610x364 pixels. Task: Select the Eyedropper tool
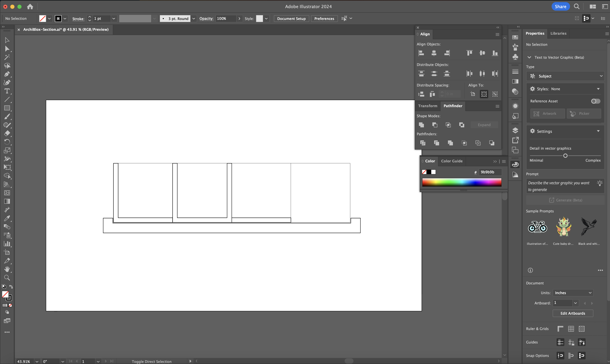click(x=7, y=218)
